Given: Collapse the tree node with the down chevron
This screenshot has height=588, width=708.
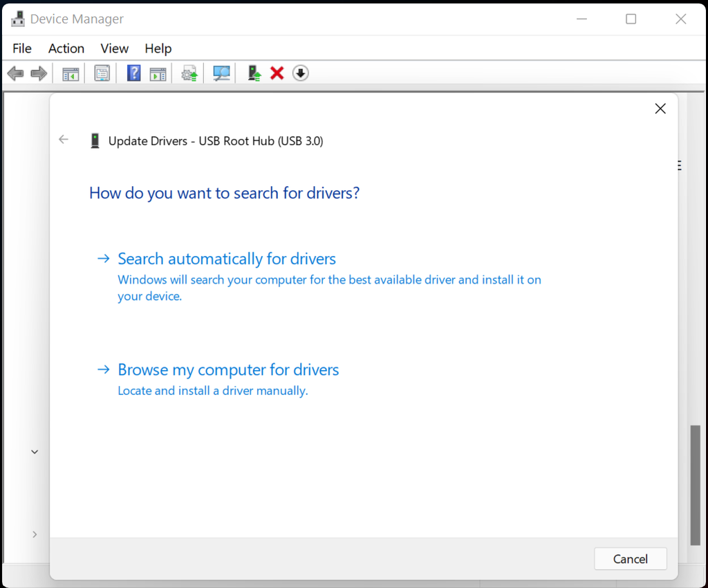Looking at the screenshot, I should (35, 452).
